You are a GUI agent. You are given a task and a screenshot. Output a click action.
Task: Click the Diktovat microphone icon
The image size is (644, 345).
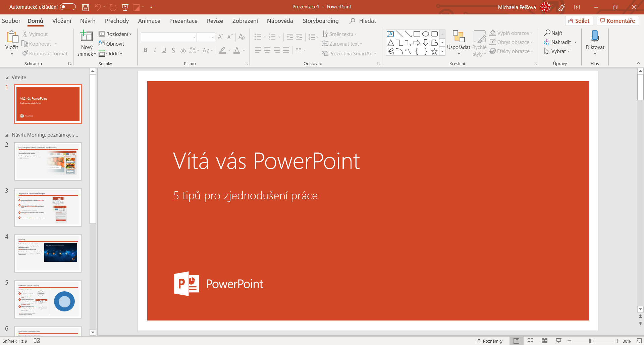pos(595,36)
